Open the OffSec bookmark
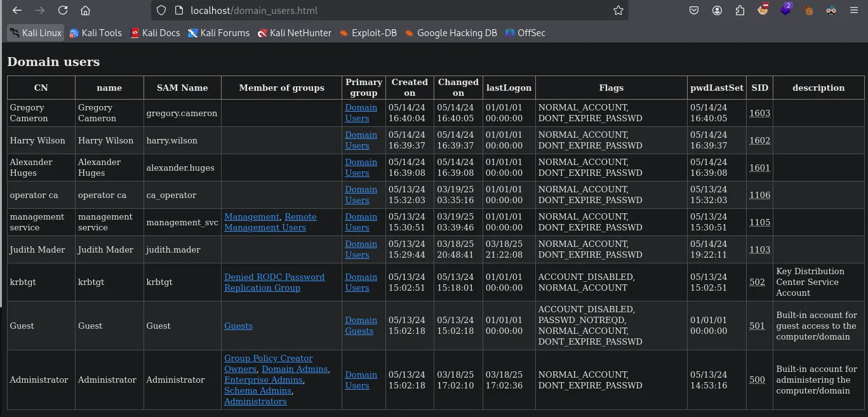Viewport: 868px width, 417px height. click(x=525, y=33)
